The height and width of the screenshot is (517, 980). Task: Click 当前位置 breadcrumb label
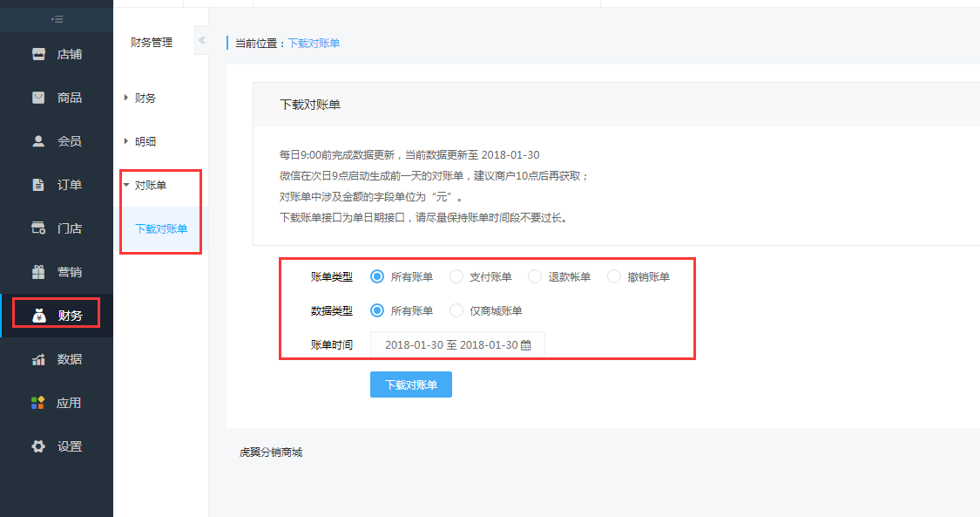pos(260,43)
